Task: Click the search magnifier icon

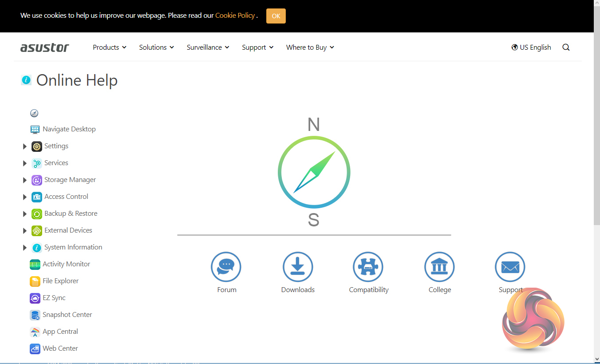Action: (x=566, y=47)
